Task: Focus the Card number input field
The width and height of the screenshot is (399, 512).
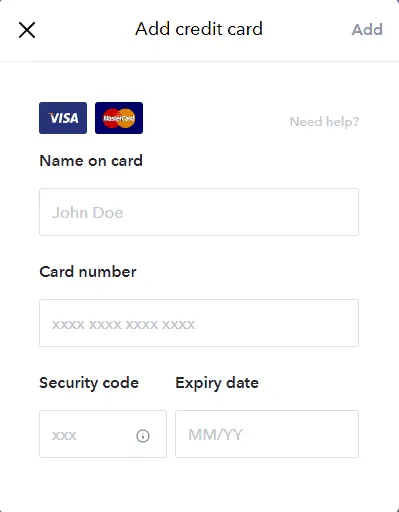Action: (x=199, y=323)
